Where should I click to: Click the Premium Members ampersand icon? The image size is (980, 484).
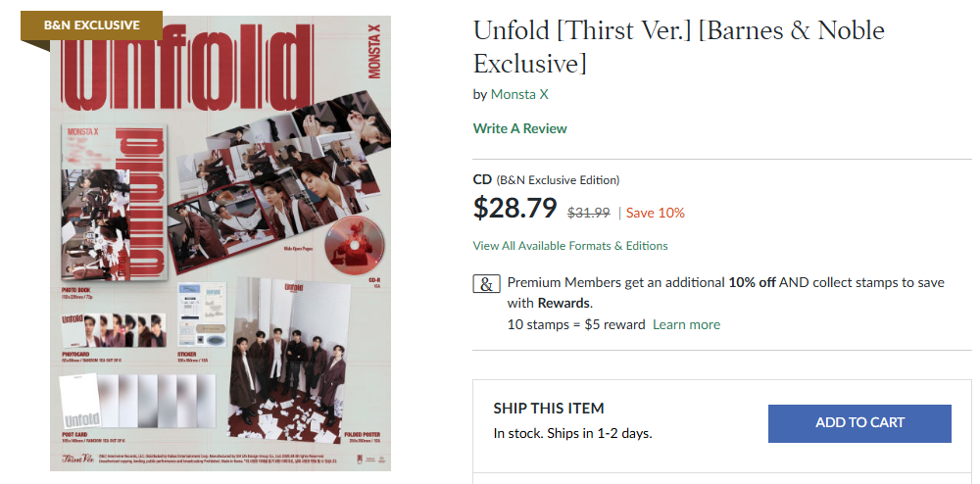(486, 284)
